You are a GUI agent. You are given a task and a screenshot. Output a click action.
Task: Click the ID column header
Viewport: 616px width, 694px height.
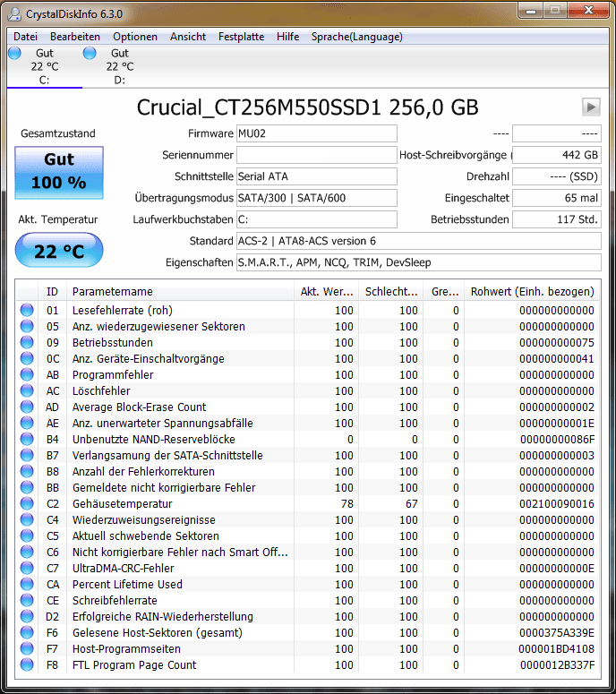point(52,292)
